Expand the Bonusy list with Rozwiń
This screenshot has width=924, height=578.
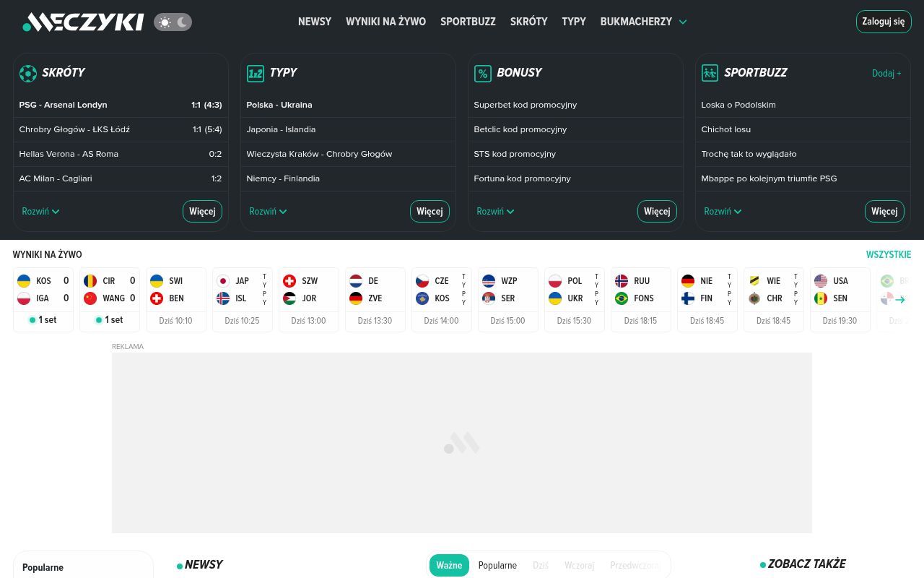(495, 212)
